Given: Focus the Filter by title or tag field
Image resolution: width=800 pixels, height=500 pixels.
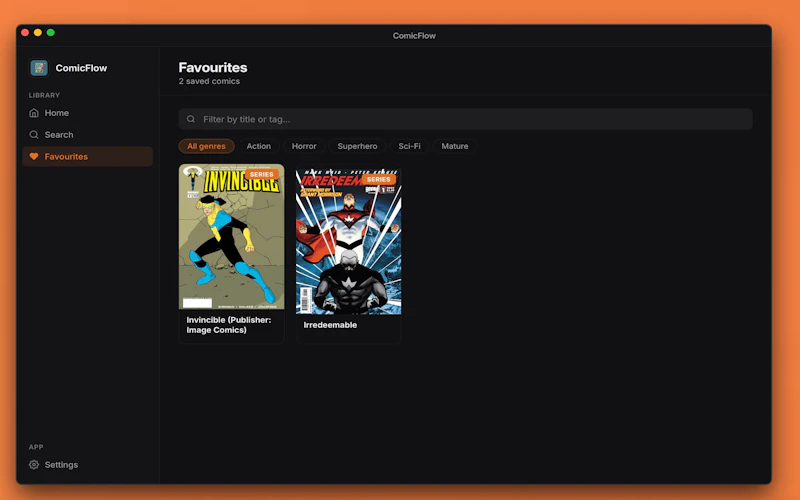Looking at the screenshot, I should pyautogui.click(x=465, y=119).
